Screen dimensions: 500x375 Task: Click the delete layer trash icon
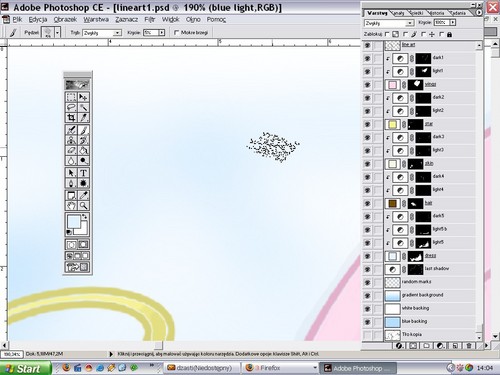469,346
